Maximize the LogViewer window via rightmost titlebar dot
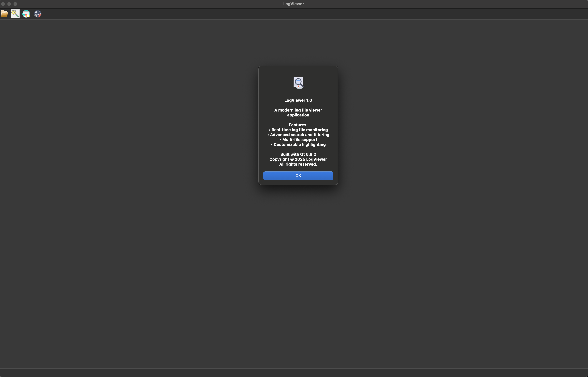The width and height of the screenshot is (588, 377). [x=15, y=4]
